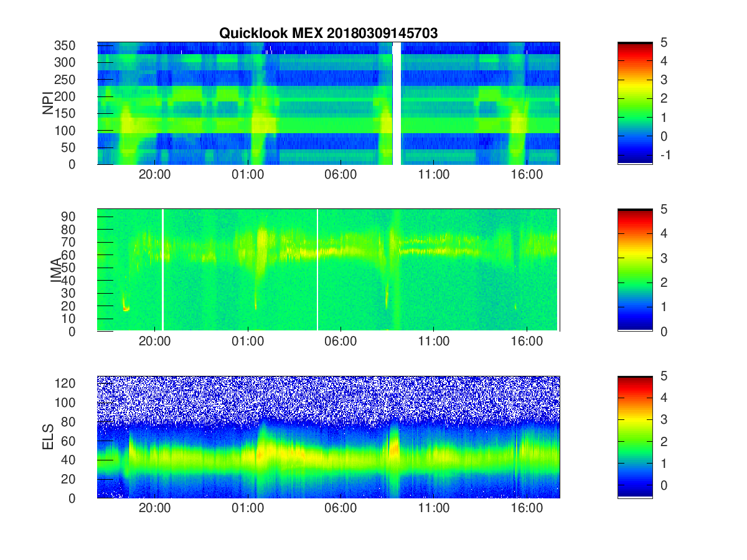Click 01:00 time label under IMA panel
This screenshot has height=560, width=747.
coord(248,342)
